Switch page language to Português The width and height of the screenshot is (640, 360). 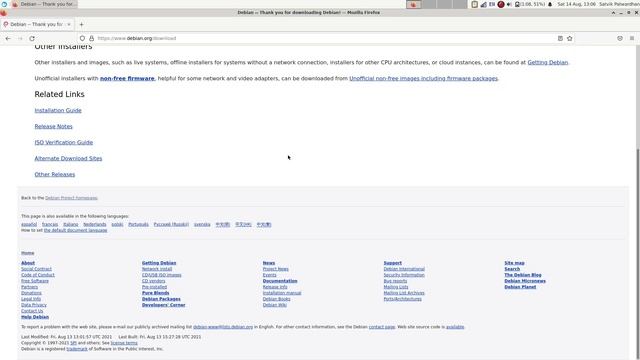138,224
